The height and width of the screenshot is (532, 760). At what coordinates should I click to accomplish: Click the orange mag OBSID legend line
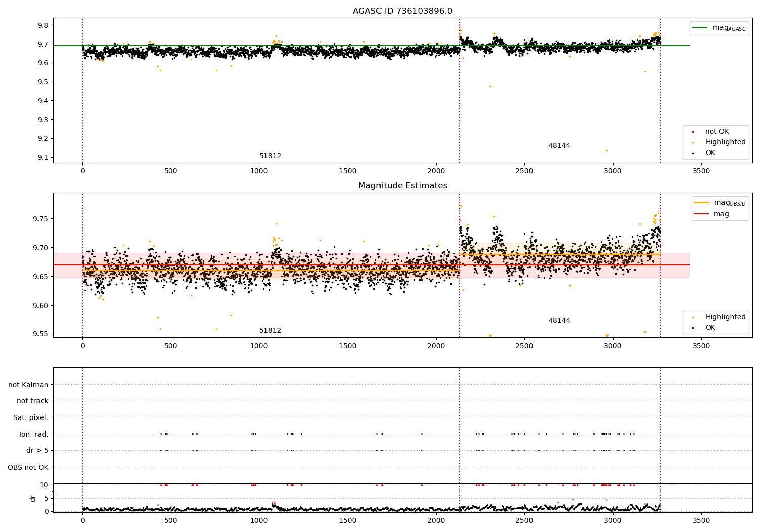coord(702,203)
